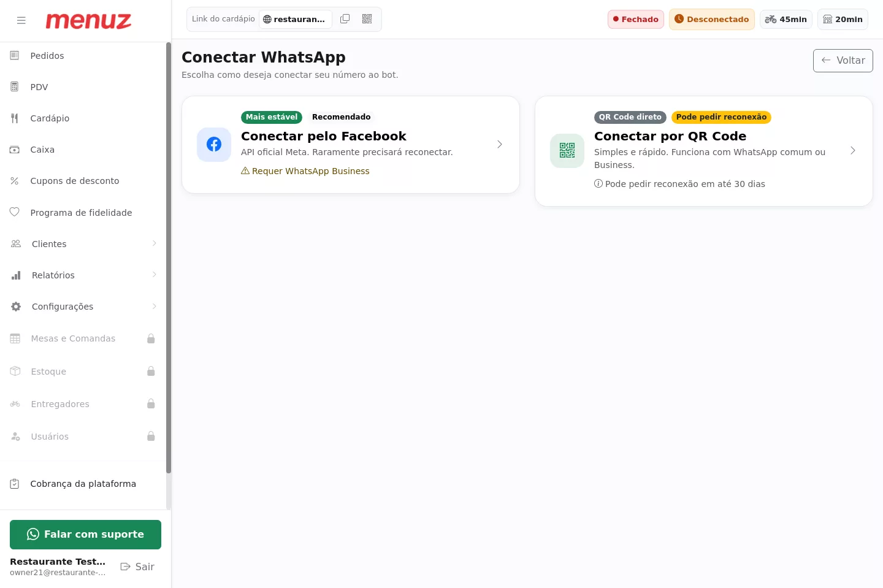This screenshot has width=883, height=588.
Task: Click the Mesas e Comandas lock icon
Action: click(151, 338)
